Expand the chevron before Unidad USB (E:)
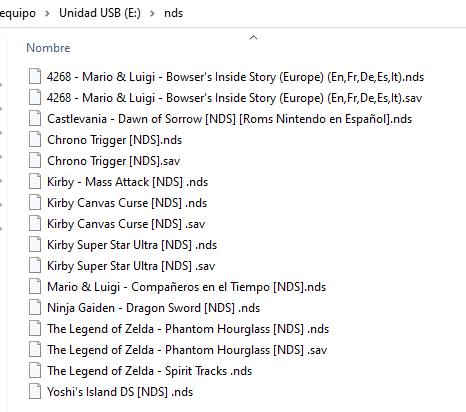466x412 pixels. [x=47, y=13]
